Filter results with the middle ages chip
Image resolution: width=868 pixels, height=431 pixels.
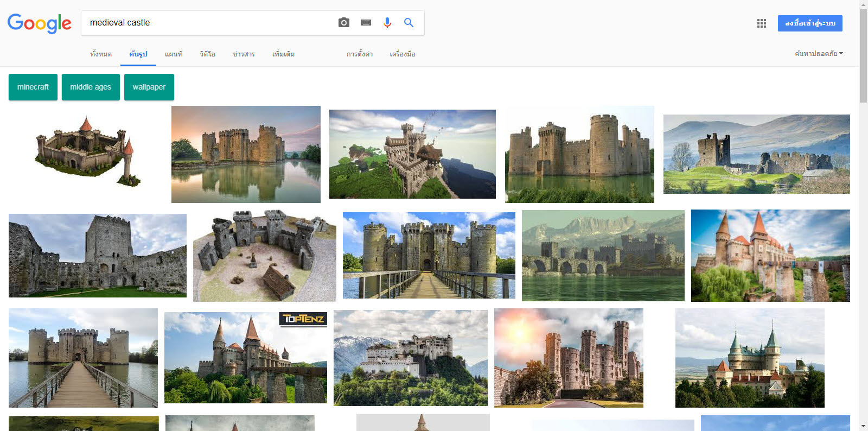point(91,87)
